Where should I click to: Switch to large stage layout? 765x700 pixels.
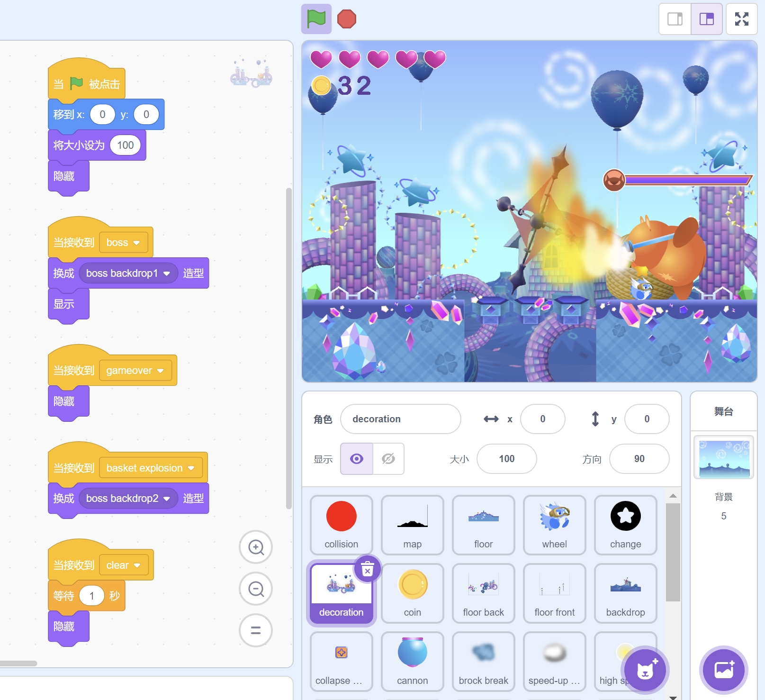click(706, 19)
